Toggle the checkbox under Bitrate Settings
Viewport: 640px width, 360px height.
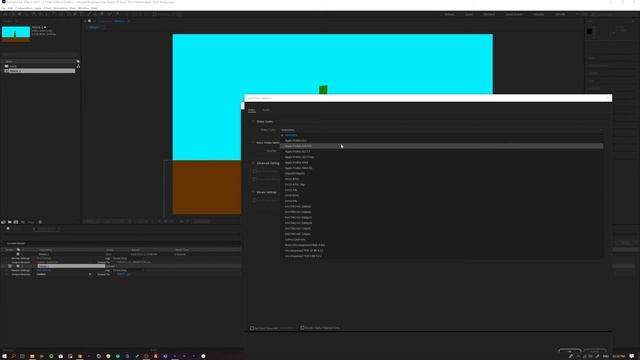pyautogui.click(x=255, y=200)
